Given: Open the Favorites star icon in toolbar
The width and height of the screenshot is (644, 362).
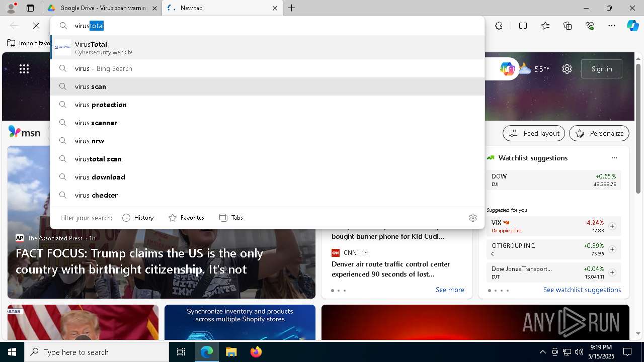Looking at the screenshot, I should [x=545, y=26].
